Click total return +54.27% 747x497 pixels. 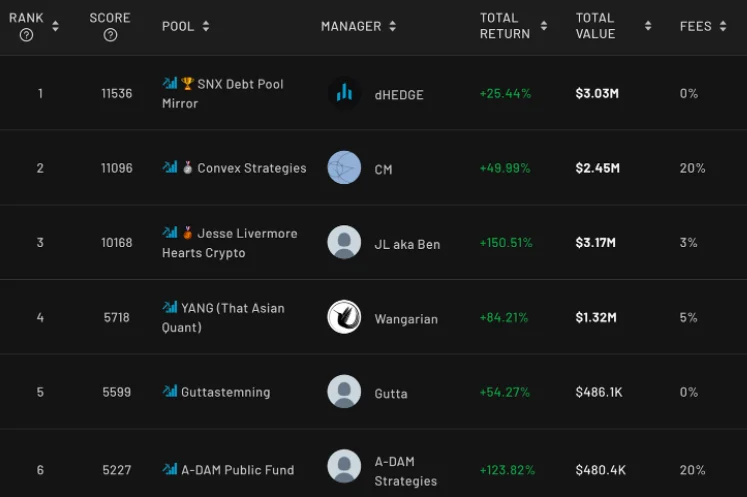point(505,392)
